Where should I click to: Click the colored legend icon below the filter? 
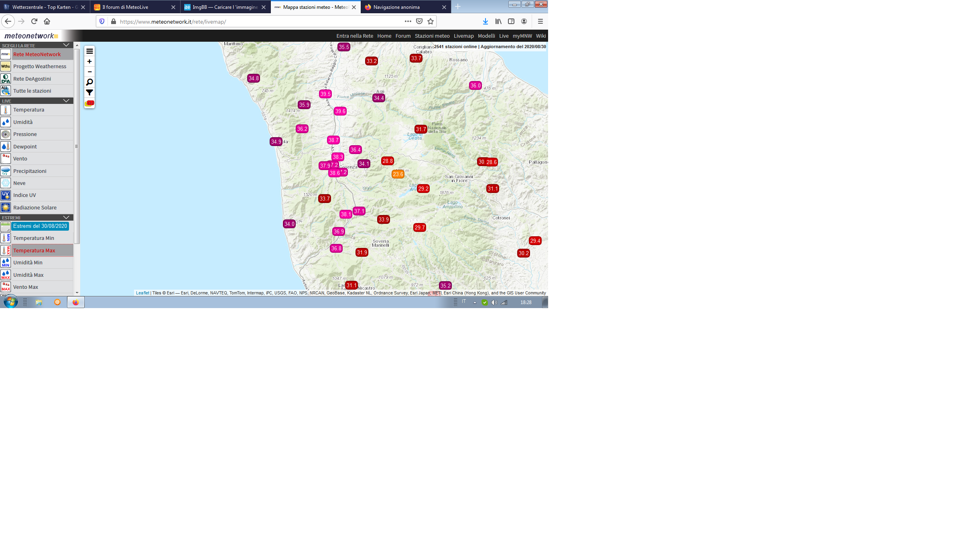(x=89, y=103)
